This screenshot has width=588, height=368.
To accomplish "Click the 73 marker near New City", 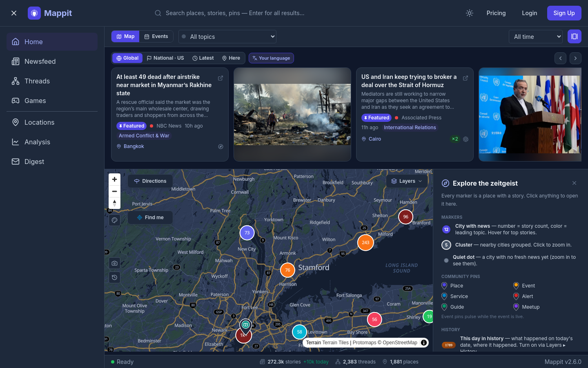I will pyautogui.click(x=247, y=233).
